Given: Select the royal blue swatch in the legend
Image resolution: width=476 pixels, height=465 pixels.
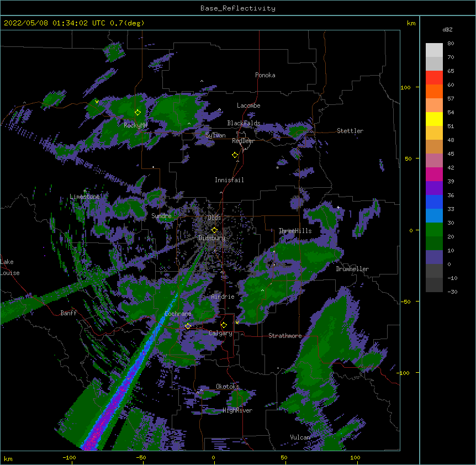Looking at the screenshot, I should pyautogui.click(x=434, y=202).
